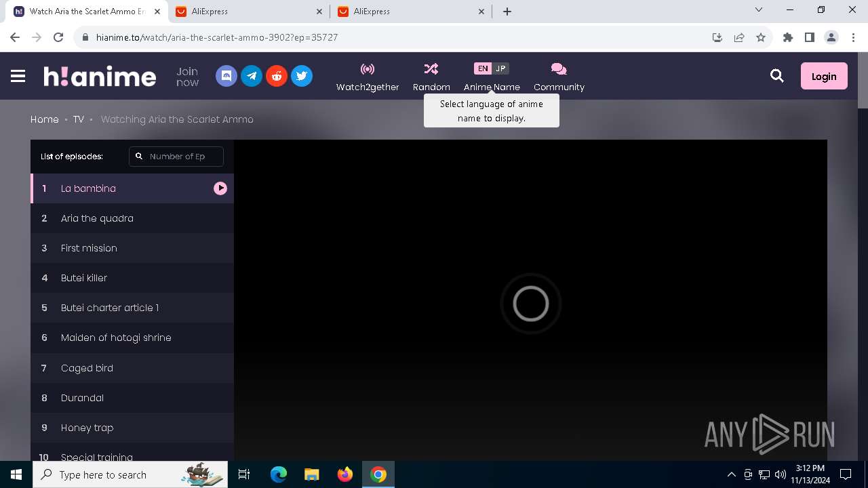Select episode 4 Butei killer
This screenshot has height=488, width=868.
pos(132,278)
